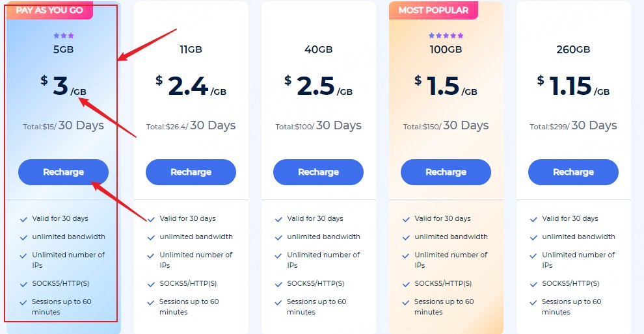Click checkmark beside 5GB plan's Valid for 30 days
The width and height of the screenshot is (644, 334).
click(24, 219)
